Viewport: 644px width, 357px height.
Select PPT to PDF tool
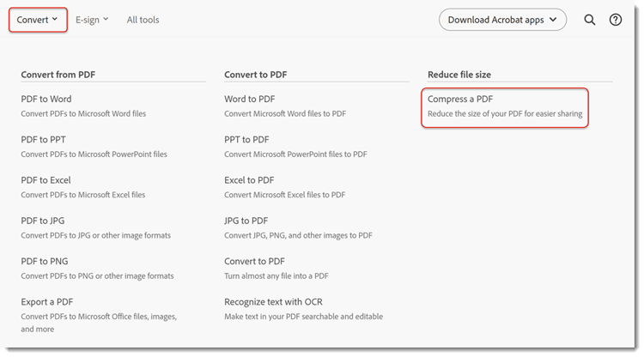tap(246, 139)
